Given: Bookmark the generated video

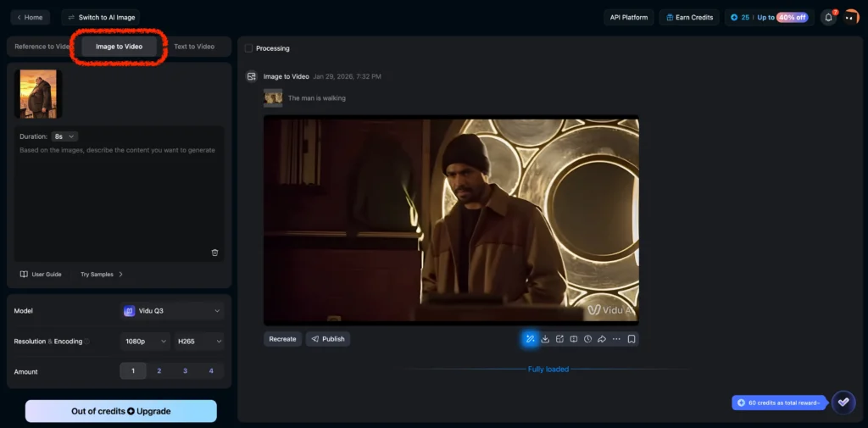Looking at the screenshot, I should click(x=631, y=339).
